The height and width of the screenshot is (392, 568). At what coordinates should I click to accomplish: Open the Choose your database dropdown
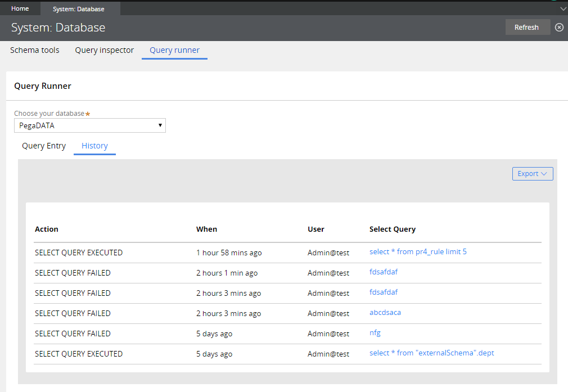[x=90, y=125]
